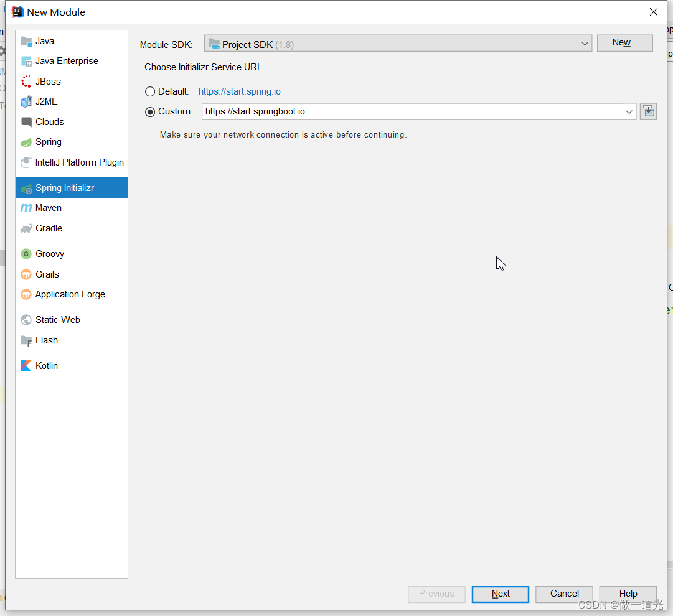Select the Groovy module type
The height and width of the screenshot is (616, 673).
49,253
